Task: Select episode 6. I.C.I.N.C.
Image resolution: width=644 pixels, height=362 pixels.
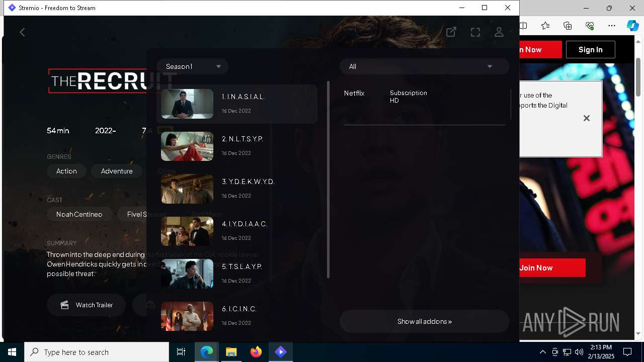Action: (237, 316)
